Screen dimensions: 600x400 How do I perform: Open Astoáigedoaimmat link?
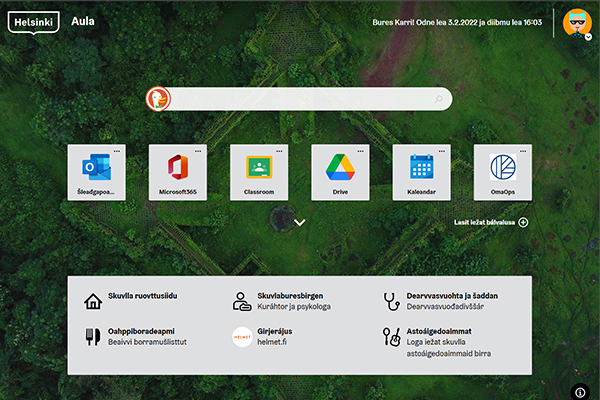[x=439, y=331]
